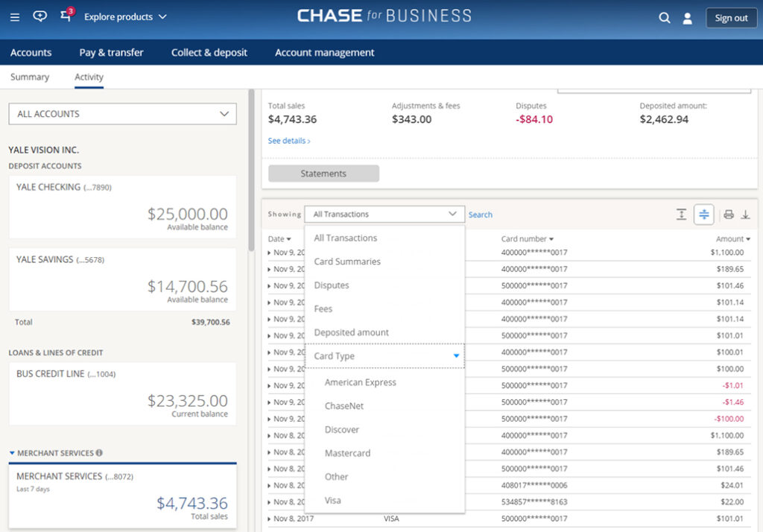Switch to the Summary tab

30,77
